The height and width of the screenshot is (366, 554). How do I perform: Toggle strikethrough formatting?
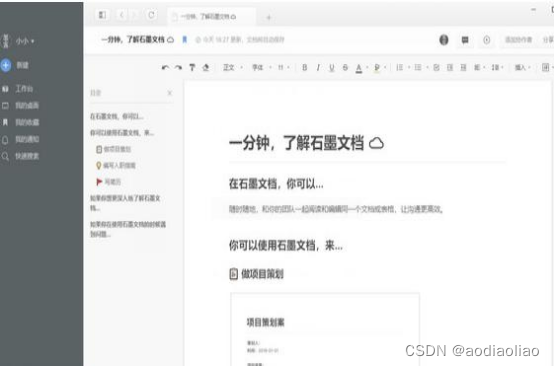coord(345,67)
